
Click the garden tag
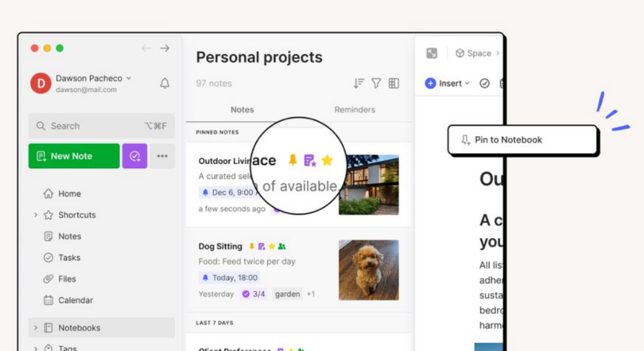[287, 294]
